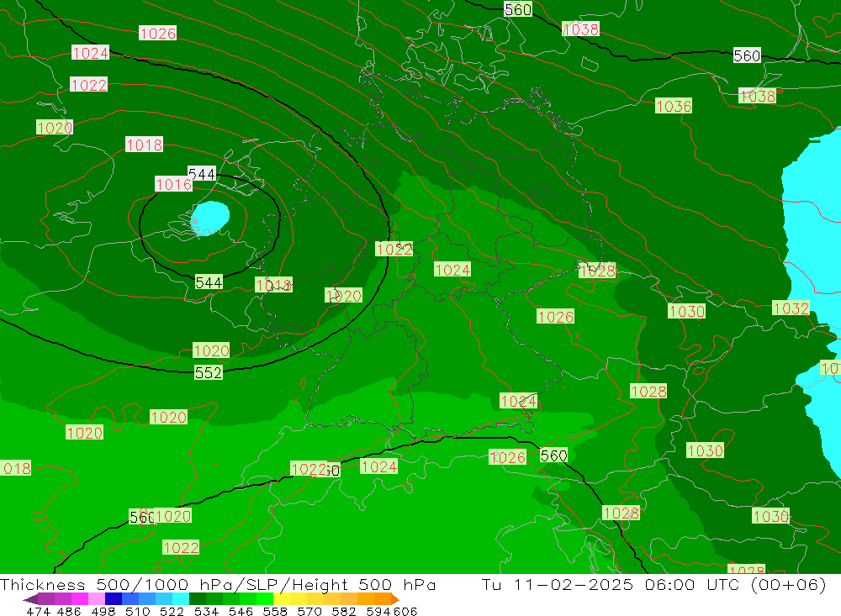Click the cyan low-thickness patch inside the 544 contour
This screenshot has height=616, width=841.
(x=210, y=218)
